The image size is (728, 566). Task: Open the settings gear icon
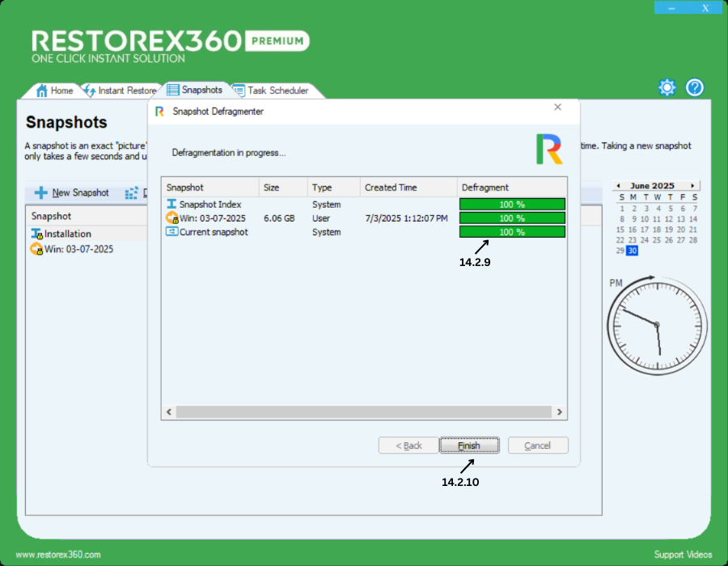tap(667, 88)
